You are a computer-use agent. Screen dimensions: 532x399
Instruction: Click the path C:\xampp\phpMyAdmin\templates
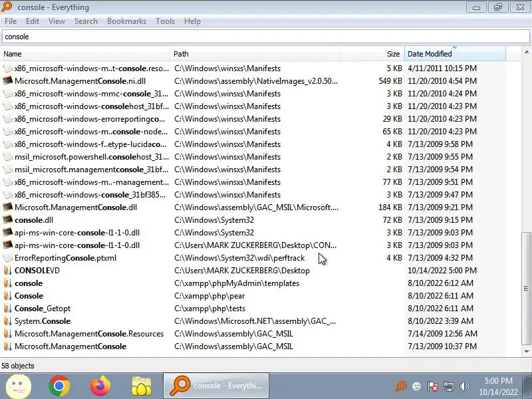click(237, 283)
